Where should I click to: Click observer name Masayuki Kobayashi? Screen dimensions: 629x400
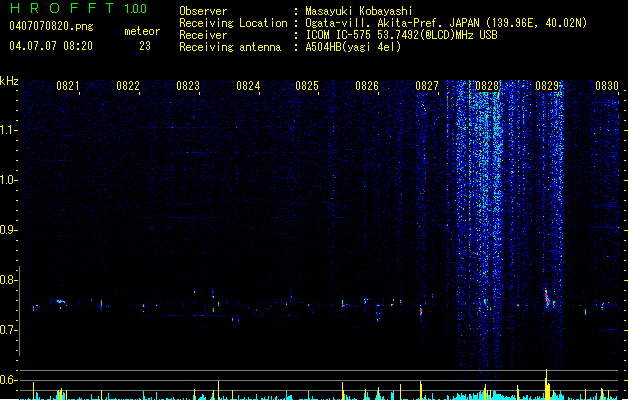358,11
